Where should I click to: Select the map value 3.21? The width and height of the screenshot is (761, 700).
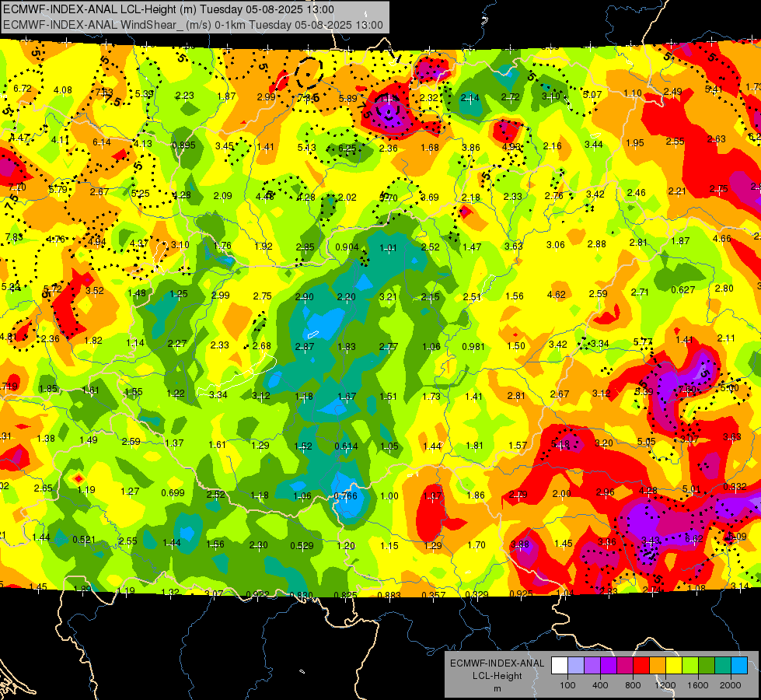tap(388, 296)
